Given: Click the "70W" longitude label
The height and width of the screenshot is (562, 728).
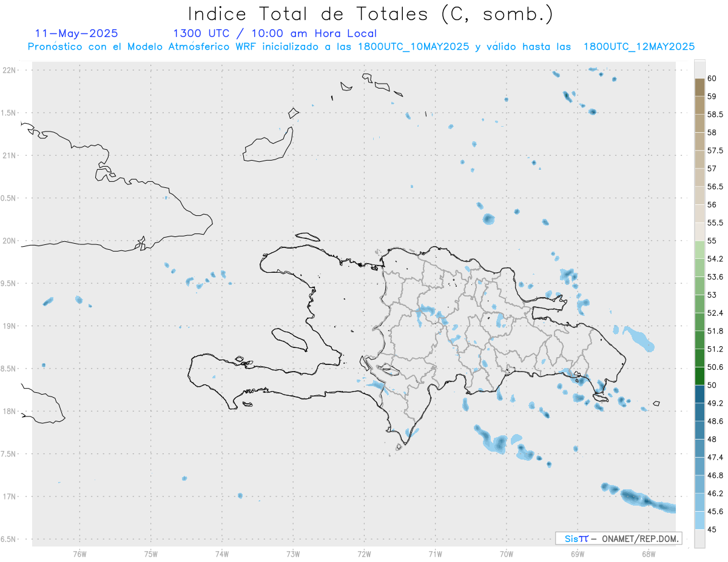Looking at the screenshot, I should 506,554.
